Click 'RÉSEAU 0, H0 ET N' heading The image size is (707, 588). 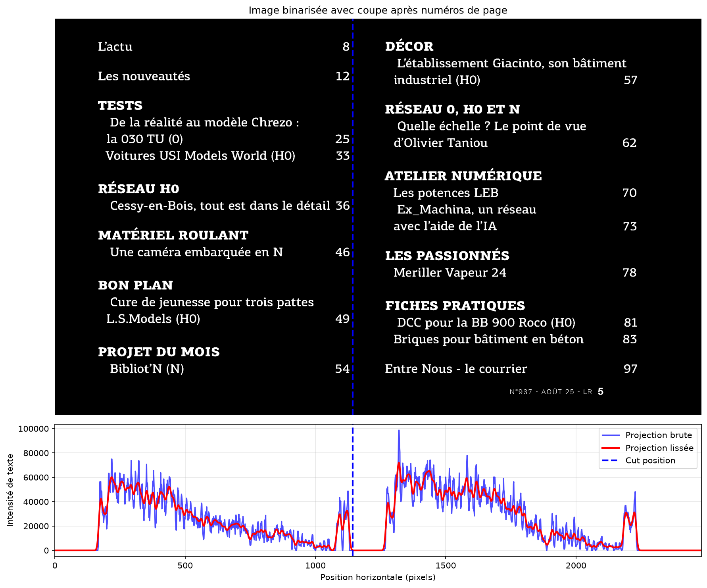coord(452,109)
